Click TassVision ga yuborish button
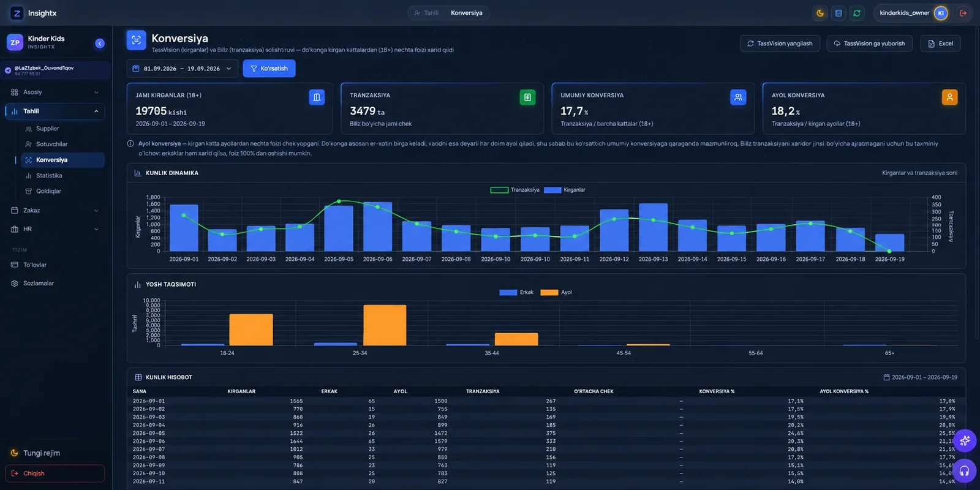This screenshot has width=980, height=490. (869, 43)
